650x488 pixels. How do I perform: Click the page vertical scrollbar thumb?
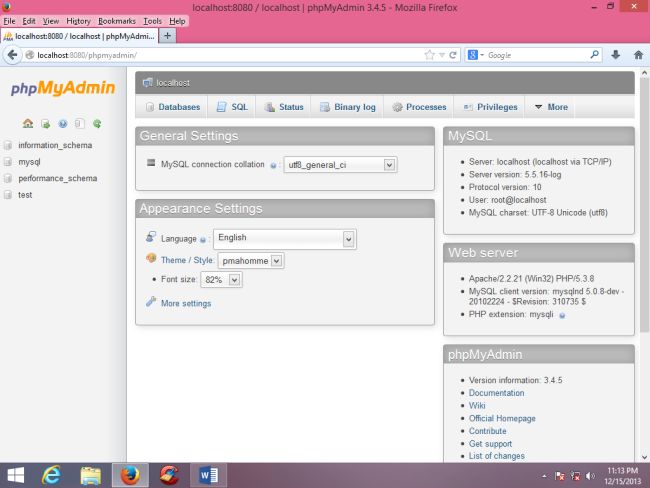coord(644,205)
